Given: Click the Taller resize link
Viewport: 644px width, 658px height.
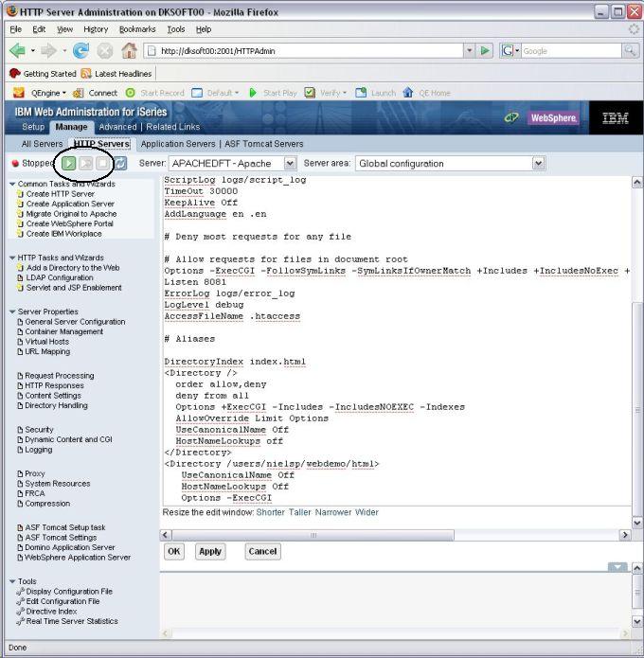Looking at the screenshot, I should [x=300, y=512].
